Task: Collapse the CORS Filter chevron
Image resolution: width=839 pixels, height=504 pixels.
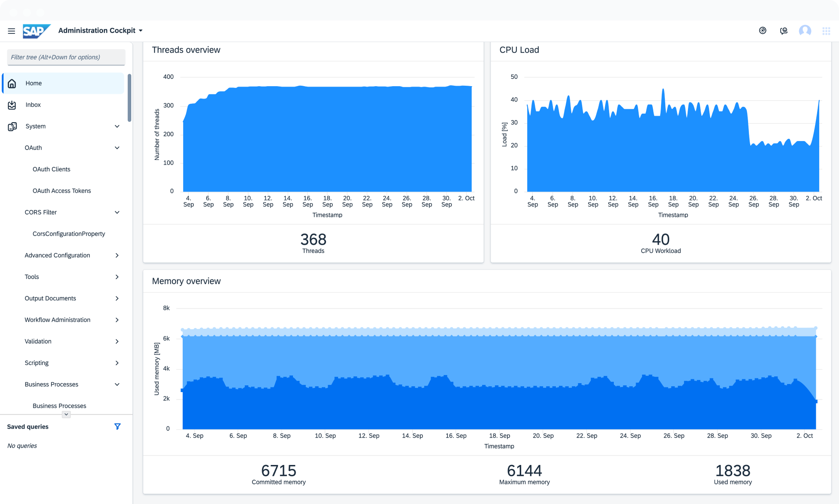Action: point(117,212)
